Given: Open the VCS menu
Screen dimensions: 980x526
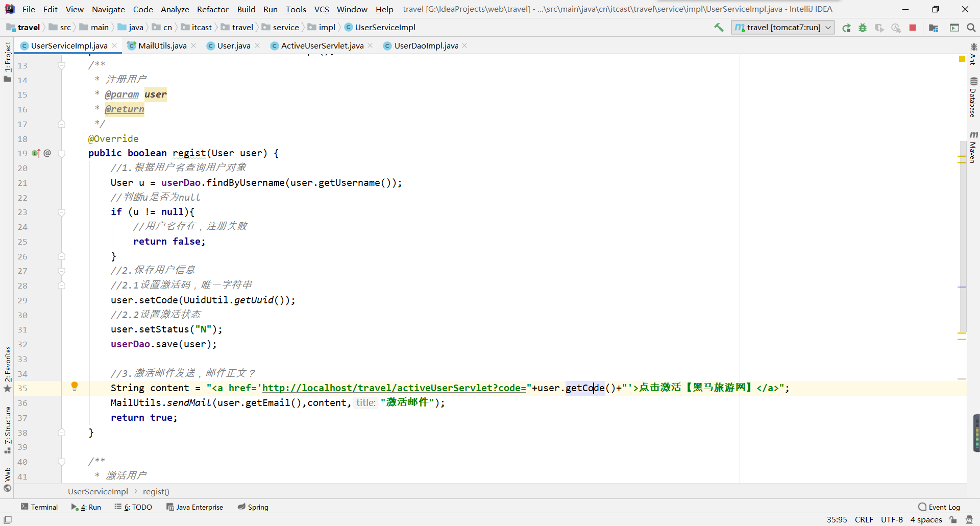Looking at the screenshot, I should pos(322,9).
